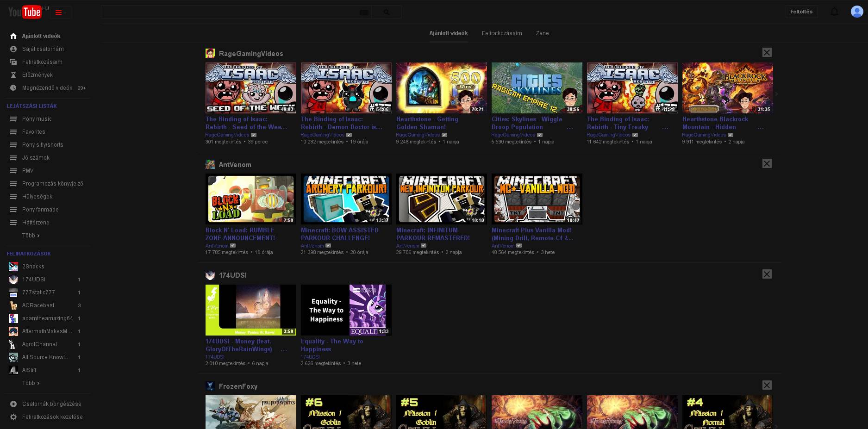Dismiss the AntVenom recommendation section
The image size is (868, 429).
(x=767, y=163)
